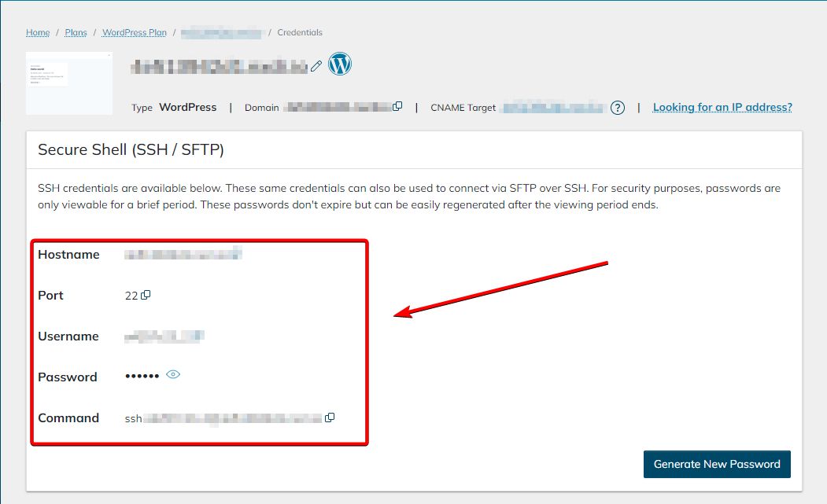Click the Home breadcrumb link
Image resolution: width=827 pixels, height=504 pixels.
(x=38, y=32)
